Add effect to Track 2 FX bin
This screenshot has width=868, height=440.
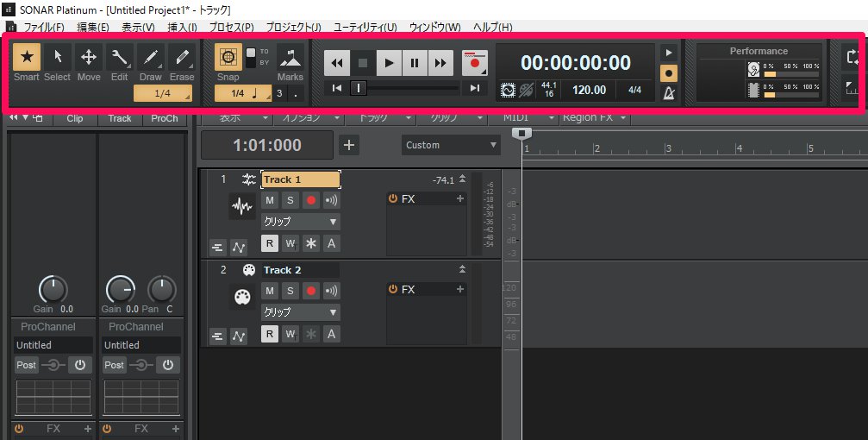point(460,289)
